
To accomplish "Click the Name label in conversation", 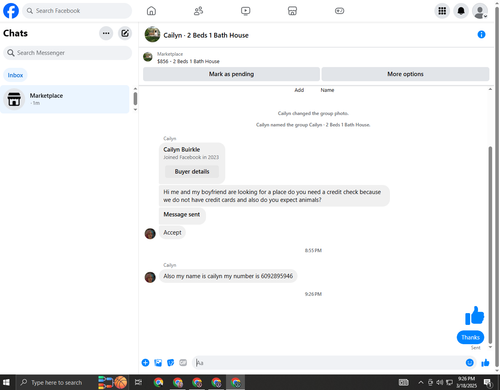I will pos(327,90).
